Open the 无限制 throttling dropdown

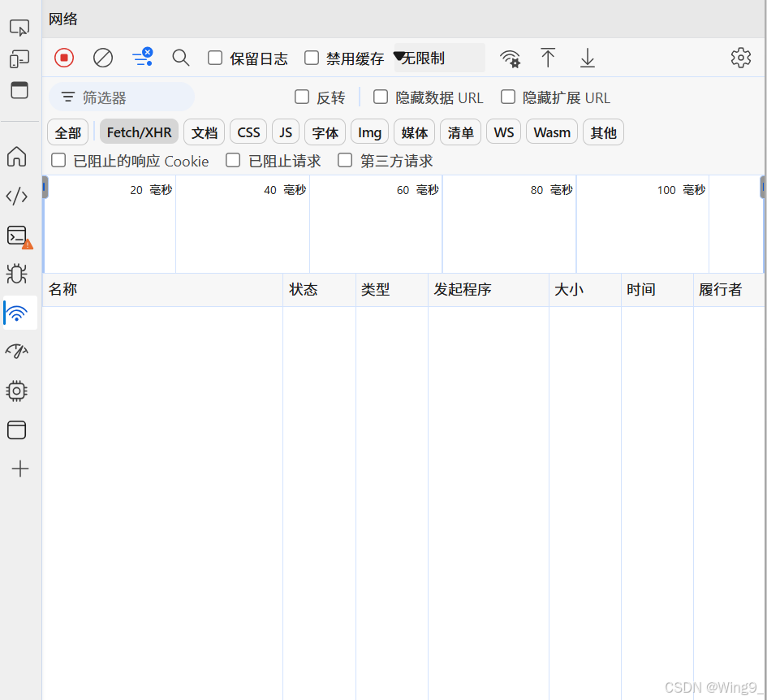[x=439, y=58]
